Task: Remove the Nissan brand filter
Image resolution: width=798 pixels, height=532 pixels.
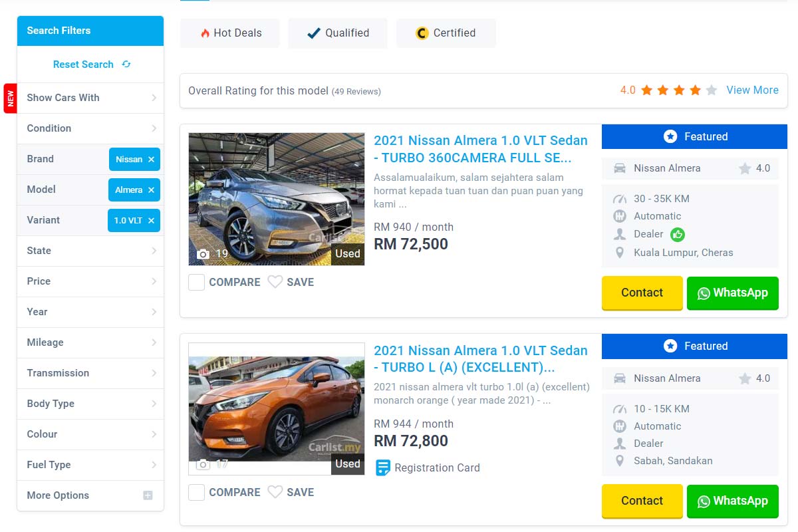Action: tap(151, 160)
